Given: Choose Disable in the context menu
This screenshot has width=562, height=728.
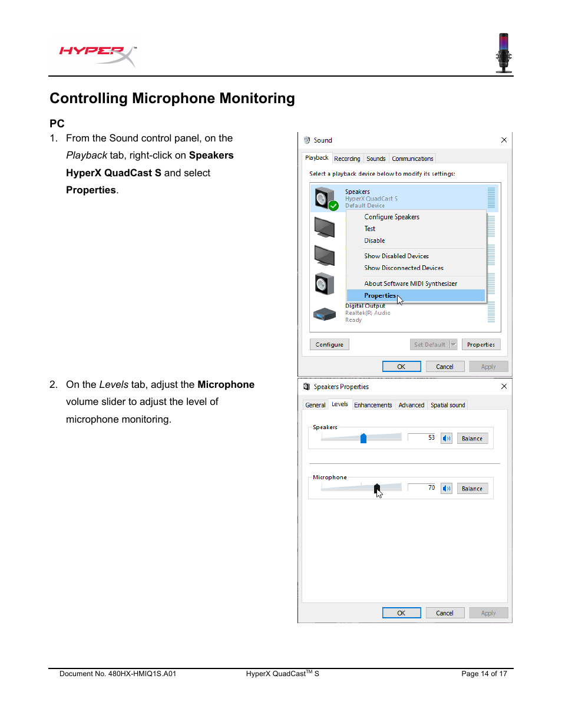Looking at the screenshot, I should (x=416, y=241).
